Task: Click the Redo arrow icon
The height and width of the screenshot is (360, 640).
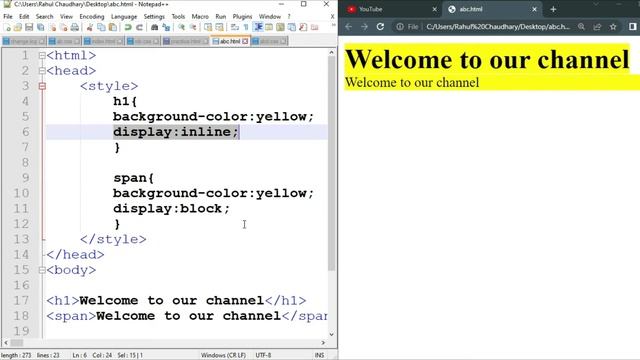Action: pyautogui.click(x=139, y=27)
